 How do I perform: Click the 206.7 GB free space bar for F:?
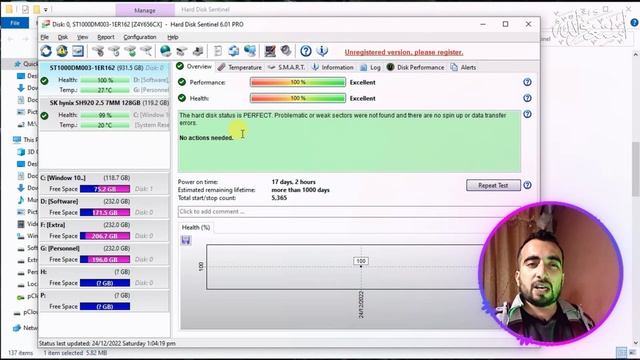[x=105, y=236]
